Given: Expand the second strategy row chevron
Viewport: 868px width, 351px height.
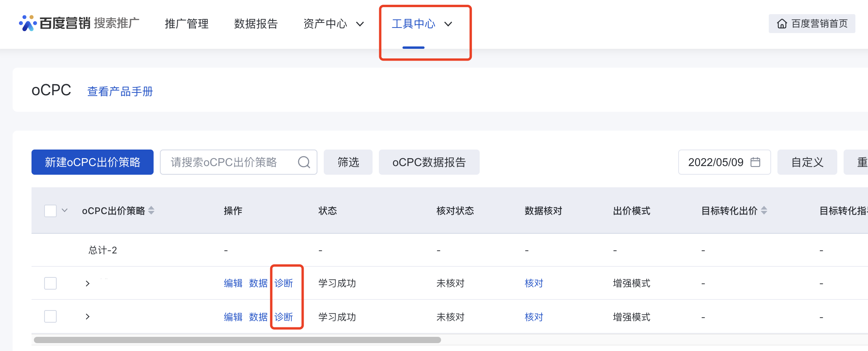Looking at the screenshot, I should (87, 316).
